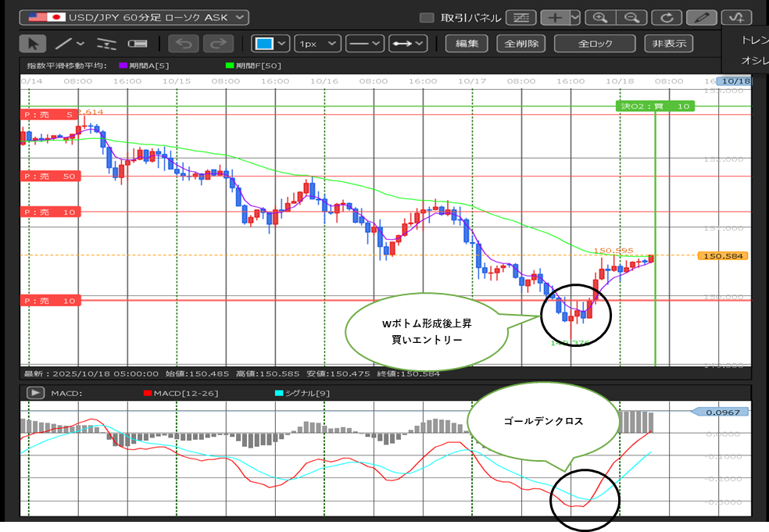The image size is (769, 532).
Task: Open the line arrow endpoint dropdown
Action: tap(409, 44)
